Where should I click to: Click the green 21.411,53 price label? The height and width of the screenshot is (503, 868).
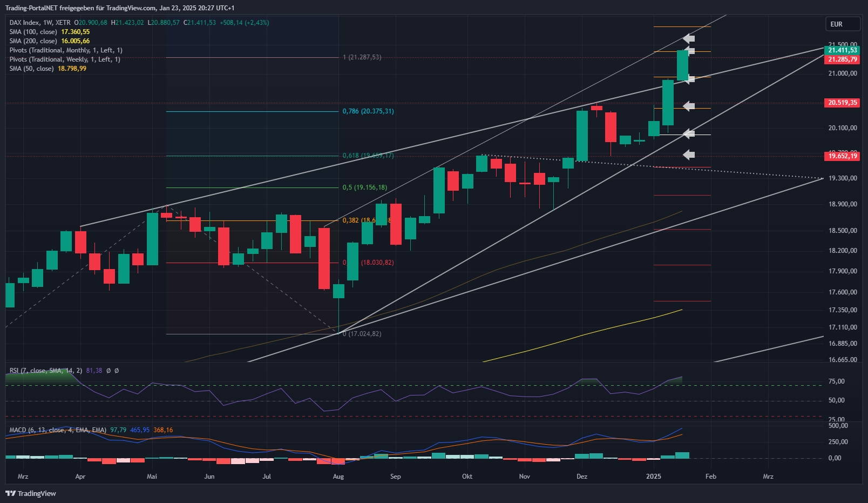point(842,50)
